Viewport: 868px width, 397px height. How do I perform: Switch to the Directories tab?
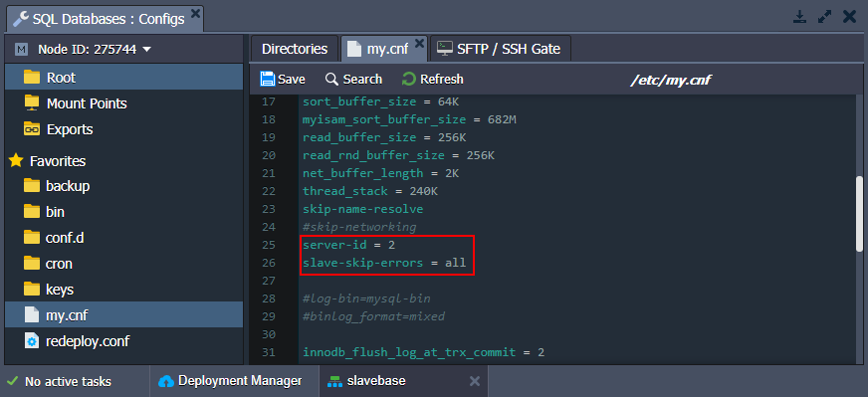point(295,49)
